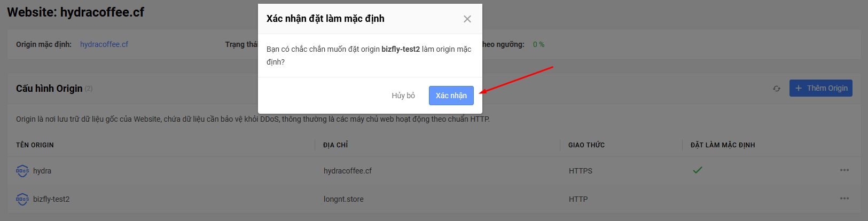868x221 pixels.
Task: Confirm with the Xác nhận button
Action: 451,96
